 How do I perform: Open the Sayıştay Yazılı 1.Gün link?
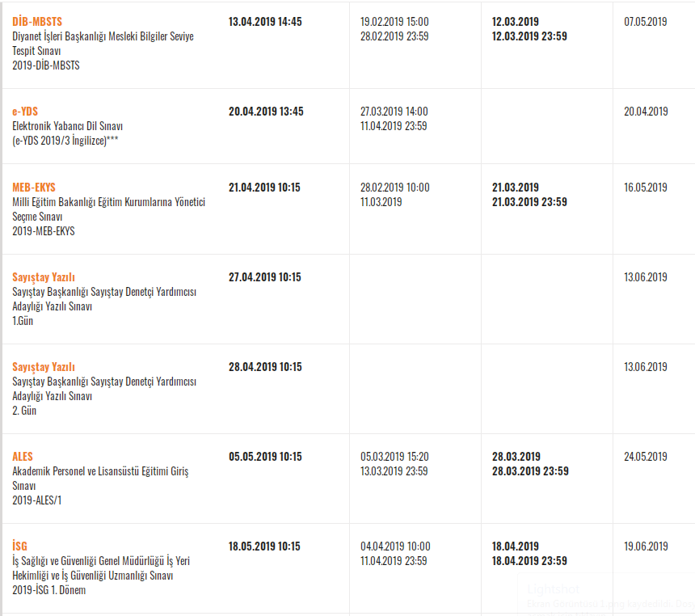coord(44,277)
